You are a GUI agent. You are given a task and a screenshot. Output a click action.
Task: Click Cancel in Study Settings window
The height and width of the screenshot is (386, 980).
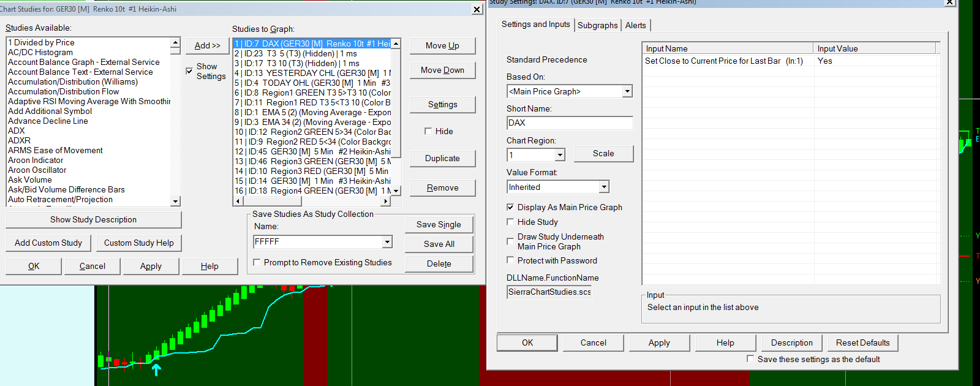point(594,342)
